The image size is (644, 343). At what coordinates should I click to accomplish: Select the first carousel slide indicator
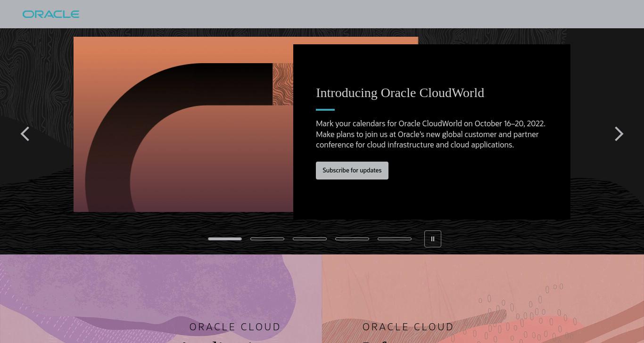point(225,239)
